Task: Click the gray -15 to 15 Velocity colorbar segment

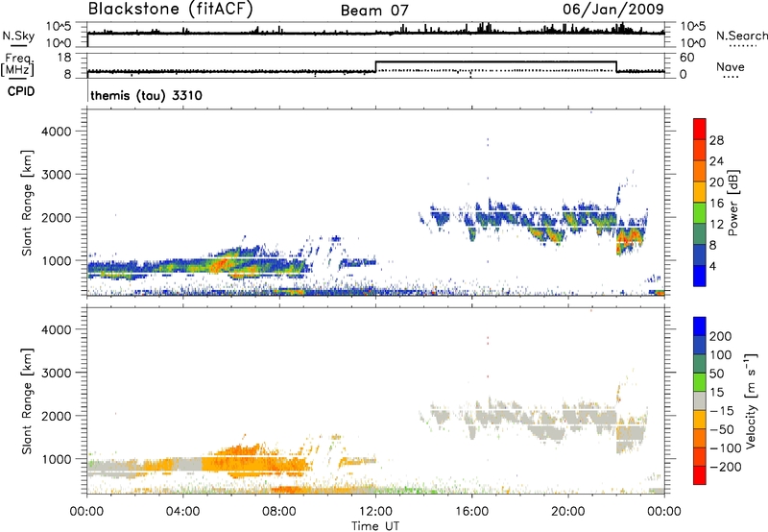Action: 700,400
